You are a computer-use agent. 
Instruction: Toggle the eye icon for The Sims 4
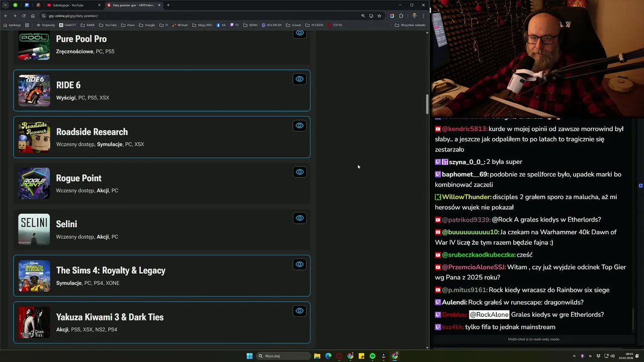pos(299,264)
